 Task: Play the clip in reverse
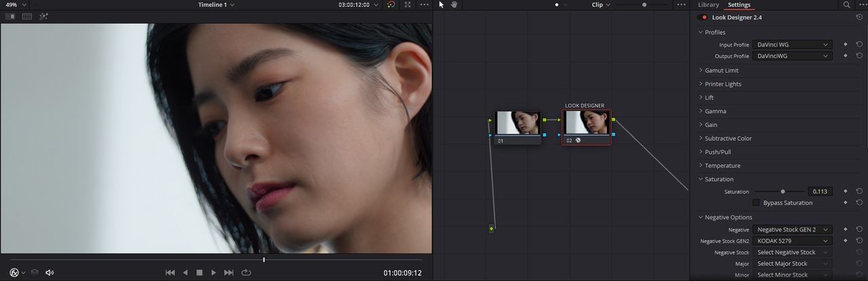[185, 272]
